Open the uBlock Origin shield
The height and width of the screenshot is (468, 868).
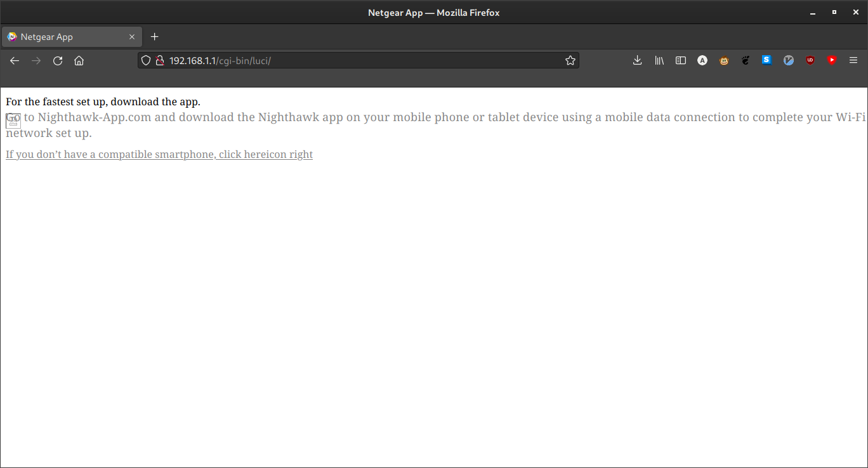(x=810, y=61)
